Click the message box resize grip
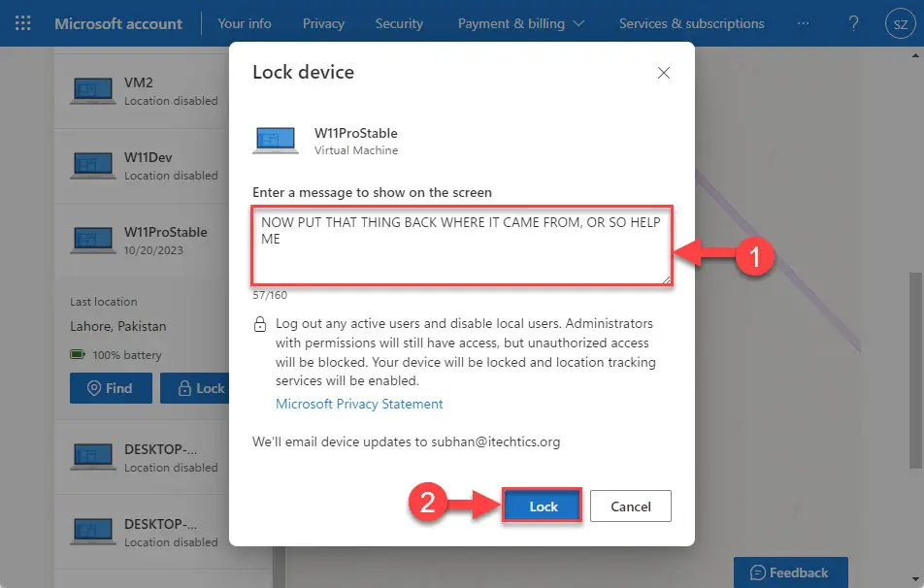The width and height of the screenshot is (924, 588). [666, 278]
